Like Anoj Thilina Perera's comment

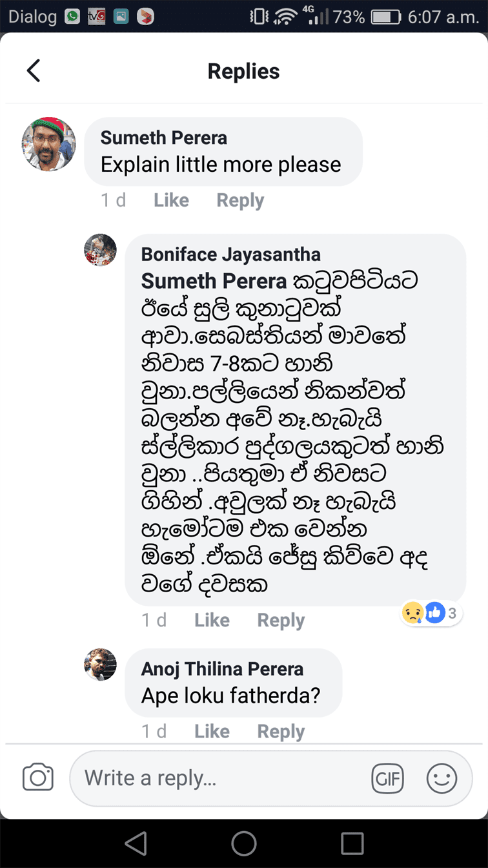212,731
